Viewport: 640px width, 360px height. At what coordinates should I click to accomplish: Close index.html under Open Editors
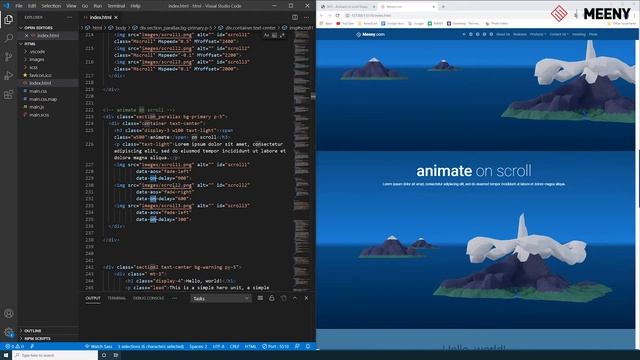click(27, 36)
